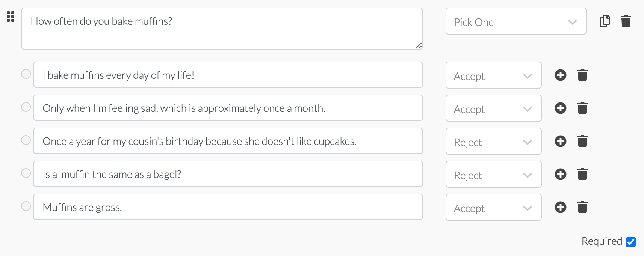Viewport: 644px width, 256px height.
Task: Remove the "Only when I'm feeling sad" answer
Action: (x=582, y=108)
